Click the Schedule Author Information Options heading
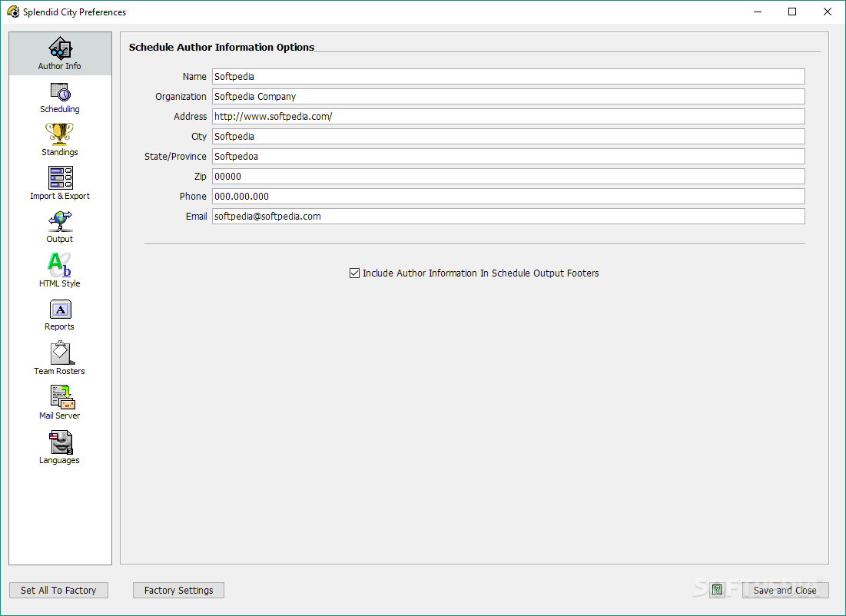 [221, 47]
